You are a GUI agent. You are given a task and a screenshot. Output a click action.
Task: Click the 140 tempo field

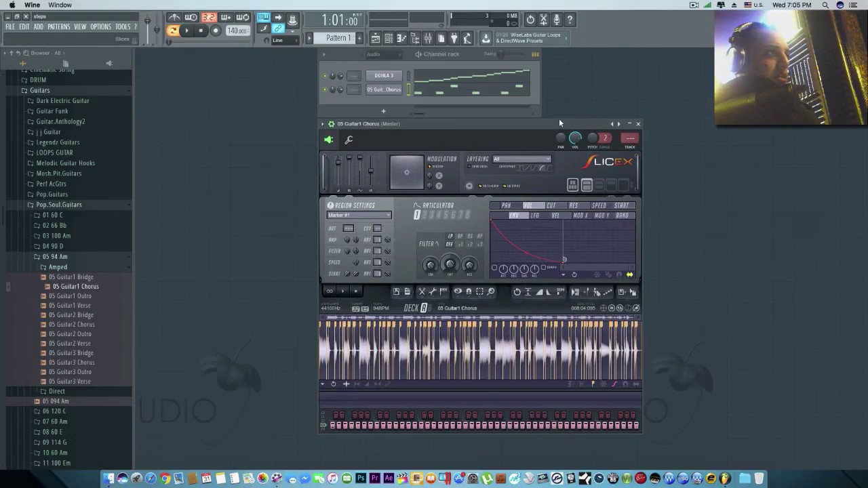[237, 30]
